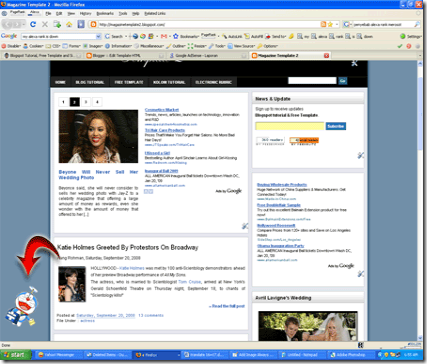This screenshot has width=427, height=364.
Task: Click the Stop loading X icon
Action: point(45,24)
